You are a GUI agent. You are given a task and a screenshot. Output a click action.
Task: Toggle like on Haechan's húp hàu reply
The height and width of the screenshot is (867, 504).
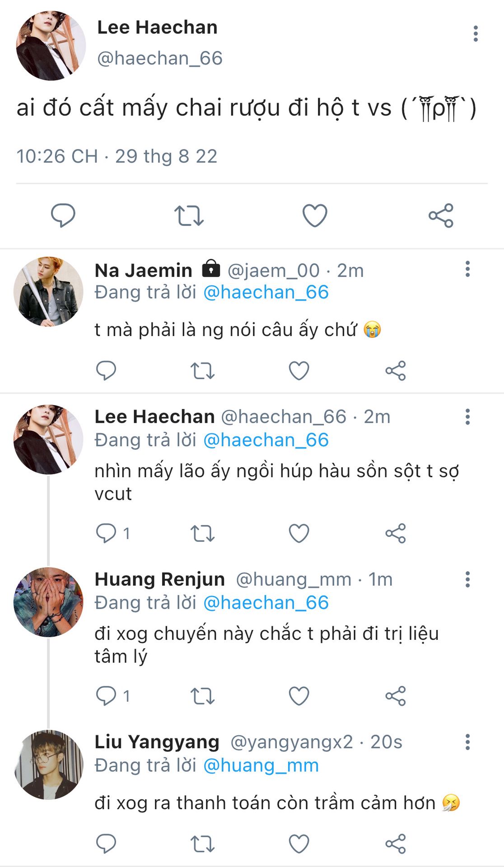(x=299, y=533)
